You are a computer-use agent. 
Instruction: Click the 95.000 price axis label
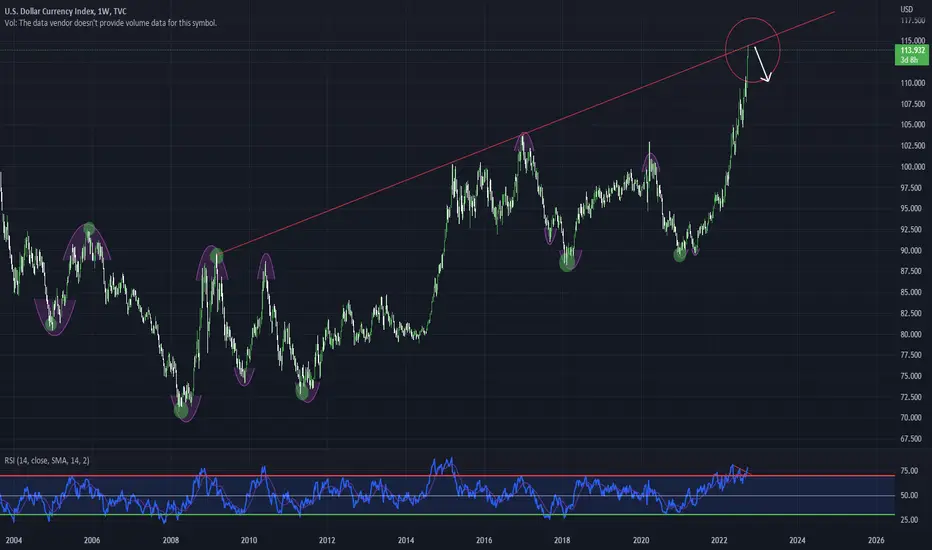pyautogui.click(x=912, y=209)
